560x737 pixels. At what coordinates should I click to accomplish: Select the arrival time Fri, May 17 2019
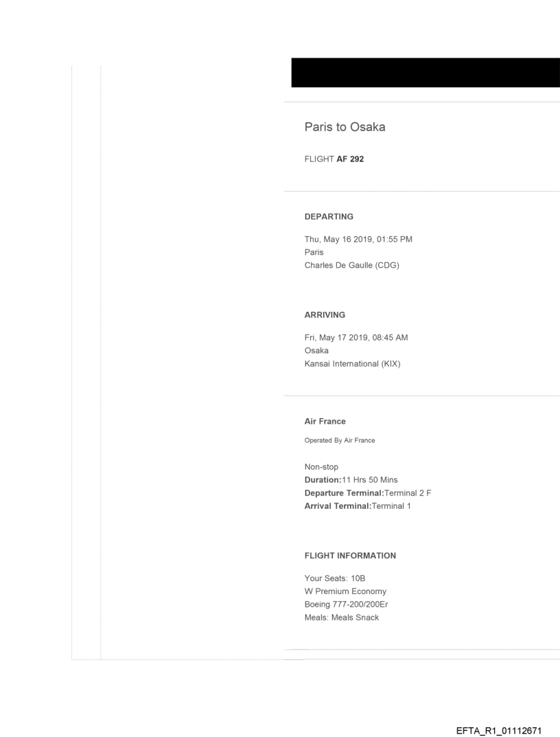[x=361, y=337]
